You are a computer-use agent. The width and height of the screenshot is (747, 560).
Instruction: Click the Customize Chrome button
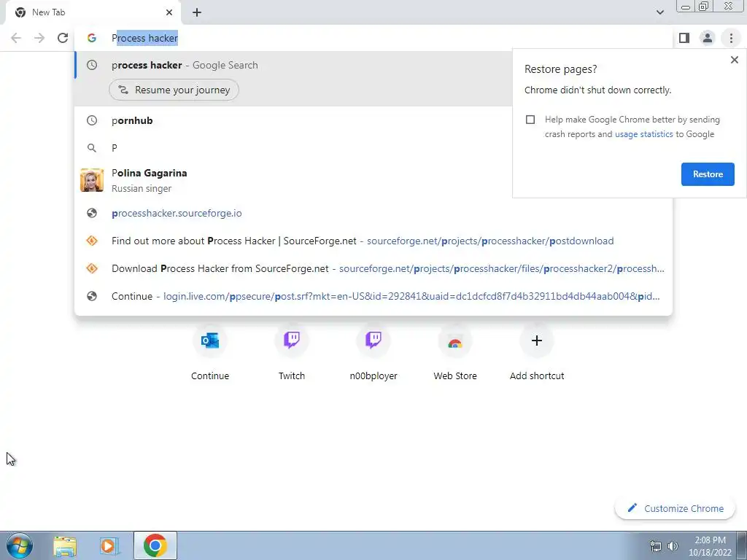pos(675,508)
